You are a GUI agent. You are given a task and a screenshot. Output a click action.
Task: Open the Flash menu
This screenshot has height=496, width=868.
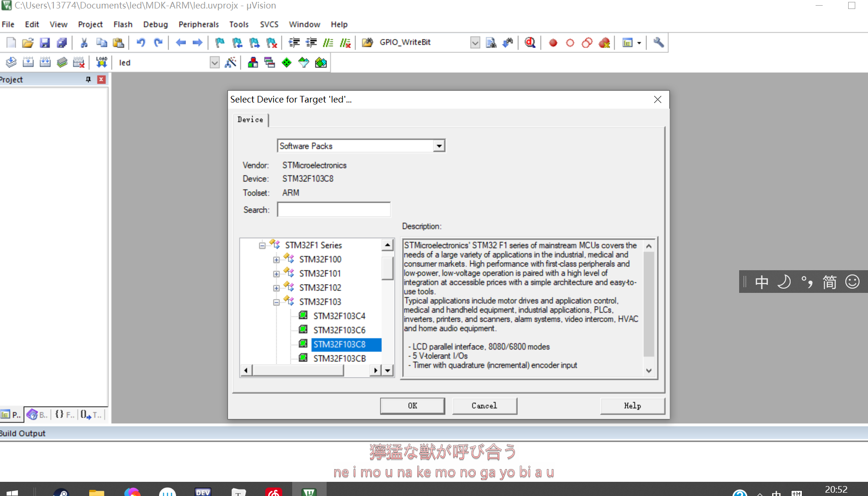(x=123, y=24)
